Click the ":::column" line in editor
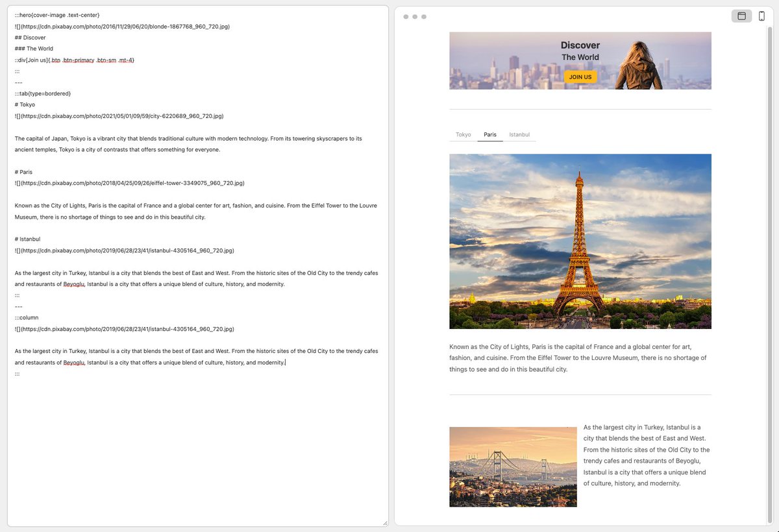Viewport: 779px width, 532px height. [27, 318]
